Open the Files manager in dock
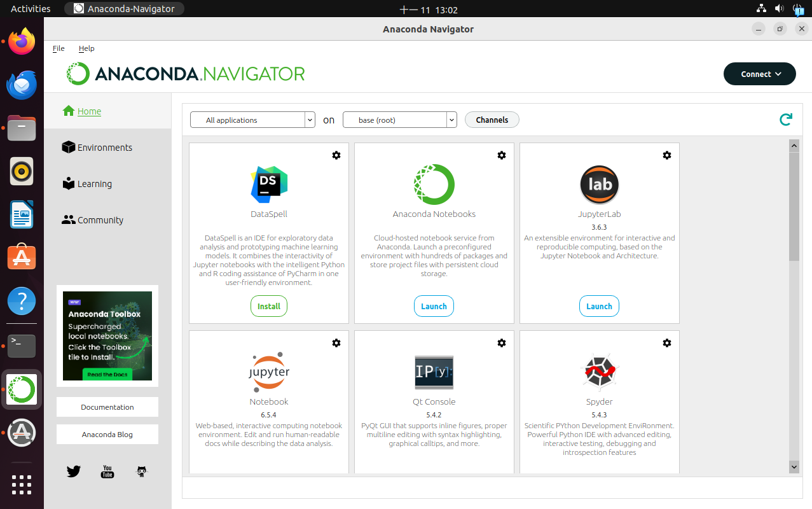This screenshot has height=509, width=812. (x=22, y=128)
